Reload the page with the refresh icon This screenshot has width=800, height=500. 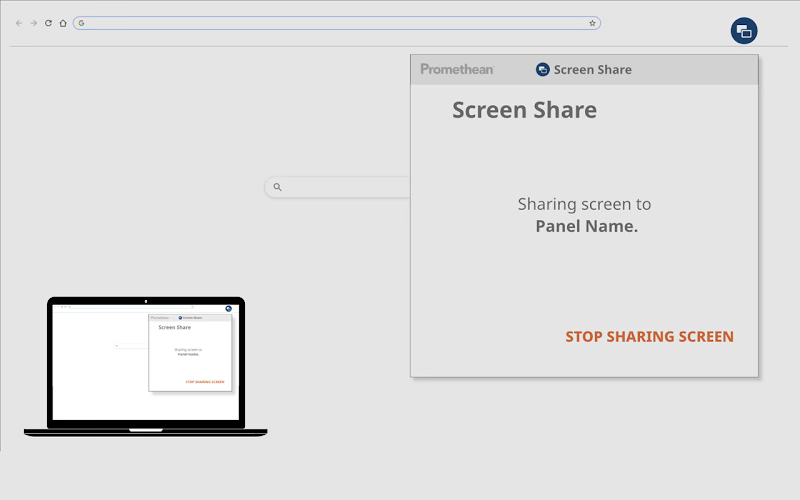point(48,23)
